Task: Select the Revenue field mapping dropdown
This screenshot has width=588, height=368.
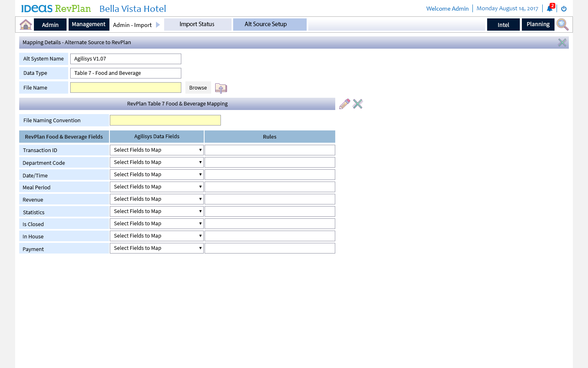Action: 157,199
